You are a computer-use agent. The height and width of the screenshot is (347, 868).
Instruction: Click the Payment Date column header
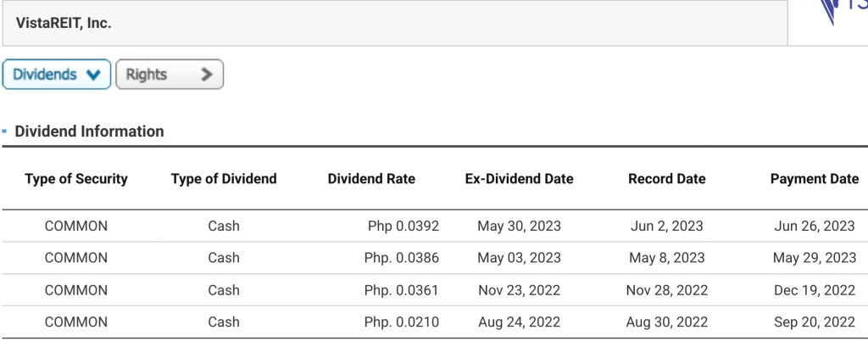coord(814,179)
